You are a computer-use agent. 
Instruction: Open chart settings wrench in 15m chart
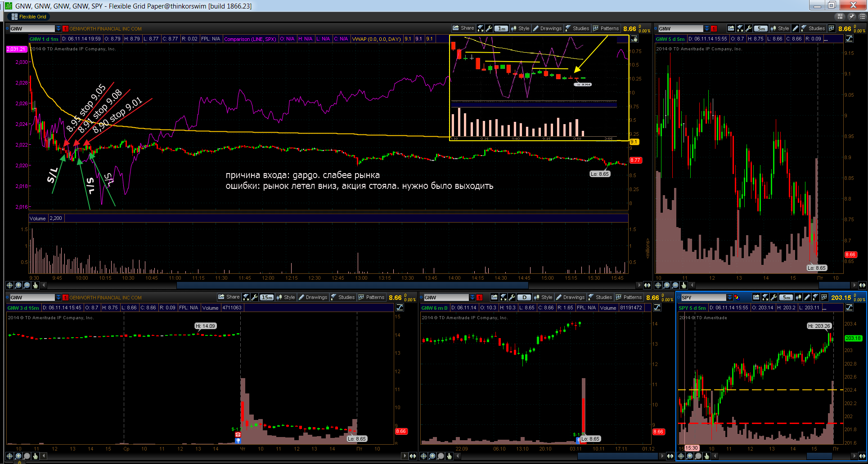[255, 297]
